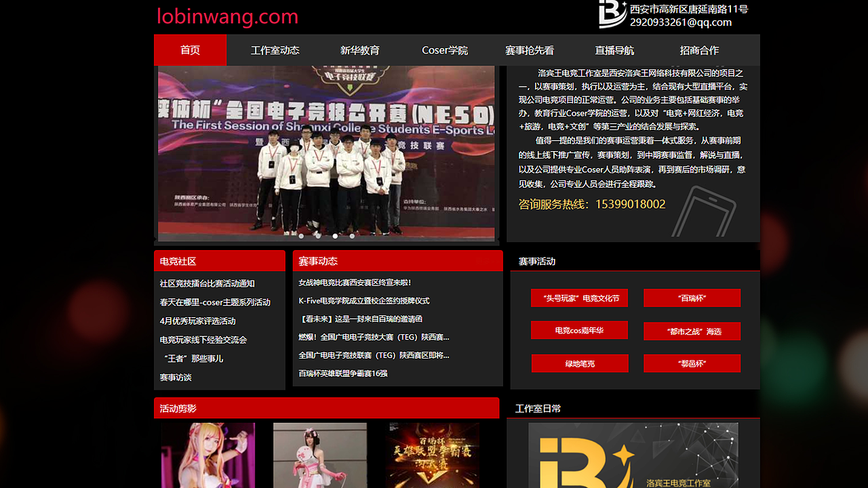This screenshot has width=868, height=488.
Task: Open 电竞玩家线下经验交流会 link
Action: 203,340
